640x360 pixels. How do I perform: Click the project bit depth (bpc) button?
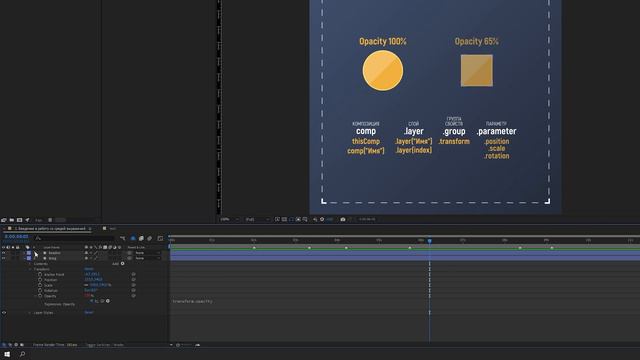pos(39,220)
